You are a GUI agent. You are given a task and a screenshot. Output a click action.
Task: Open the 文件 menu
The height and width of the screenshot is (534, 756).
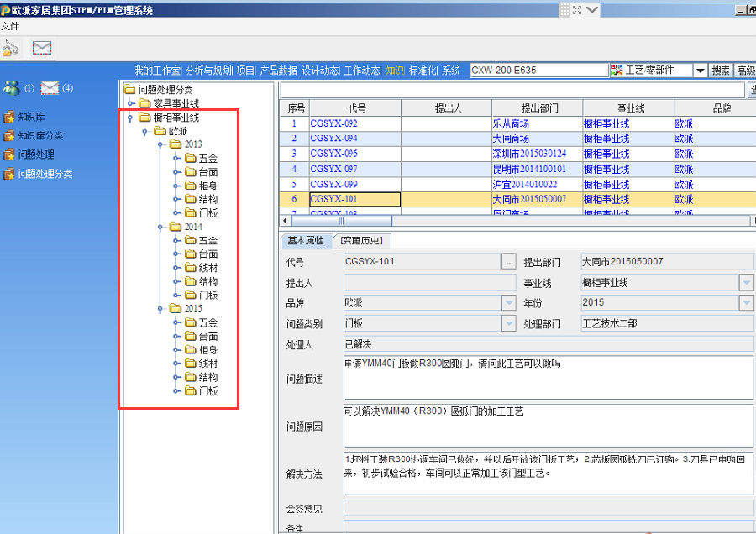click(10, 26)
